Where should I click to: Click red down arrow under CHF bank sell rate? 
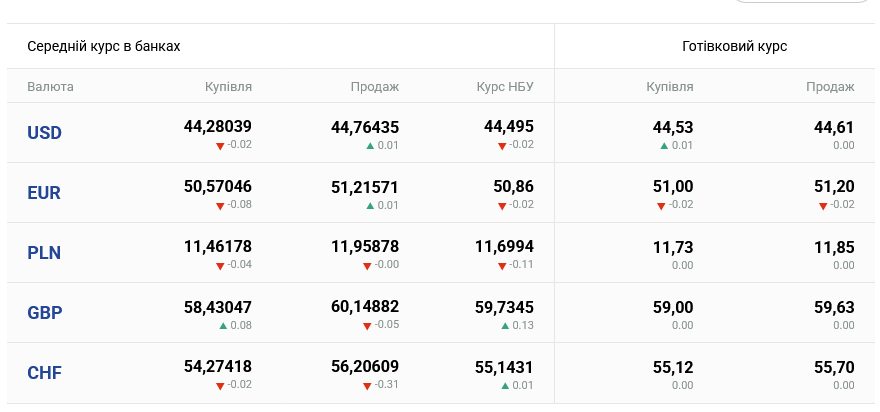pyautogui.click(x=367, y=386)
